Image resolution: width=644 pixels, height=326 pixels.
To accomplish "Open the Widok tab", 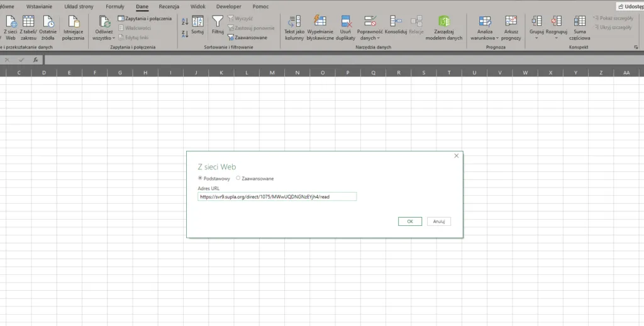I will (x=198, y=6).
